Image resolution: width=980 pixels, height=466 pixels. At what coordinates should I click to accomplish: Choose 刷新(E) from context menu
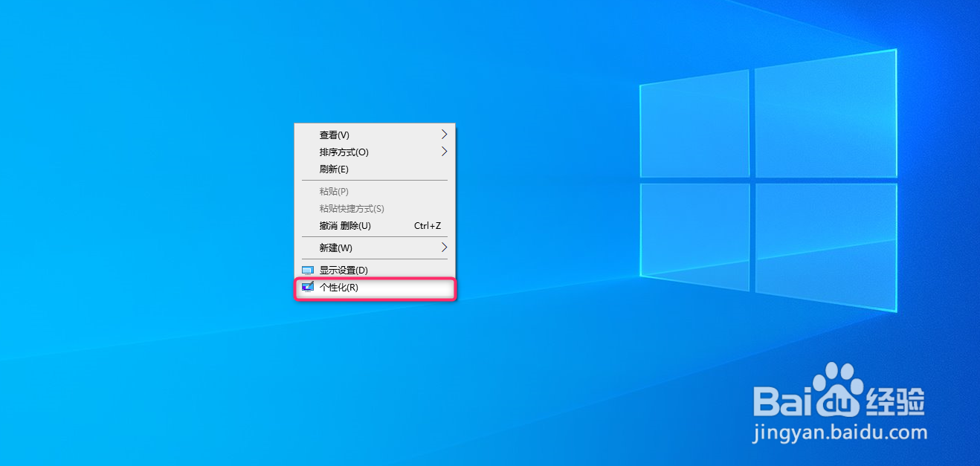pos(375,169)
